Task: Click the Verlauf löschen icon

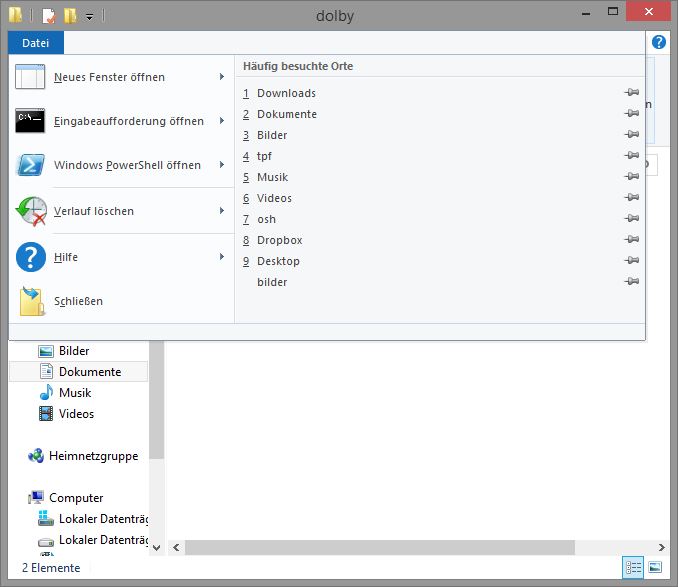Action: pyautogui.click(x=31, y=211)
